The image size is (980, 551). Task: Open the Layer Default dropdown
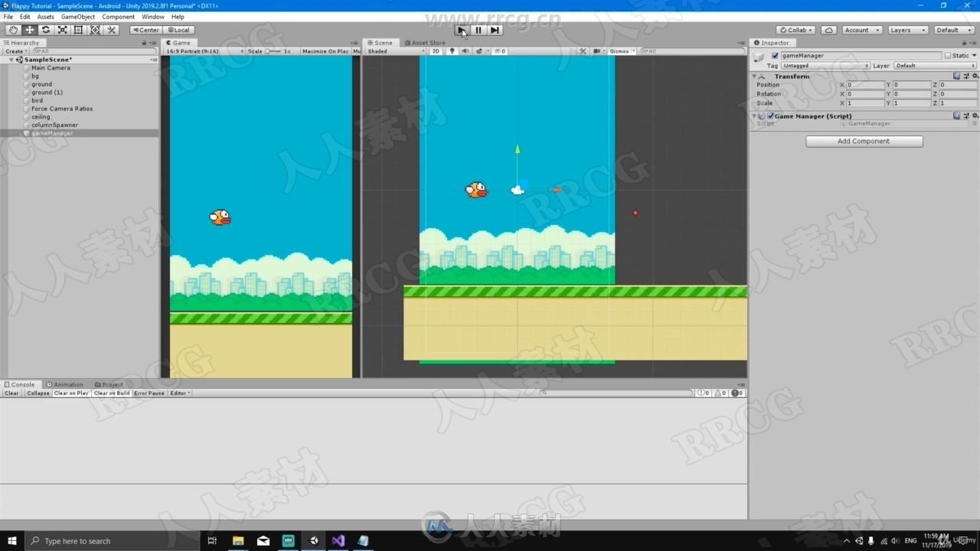pos(935,66)
